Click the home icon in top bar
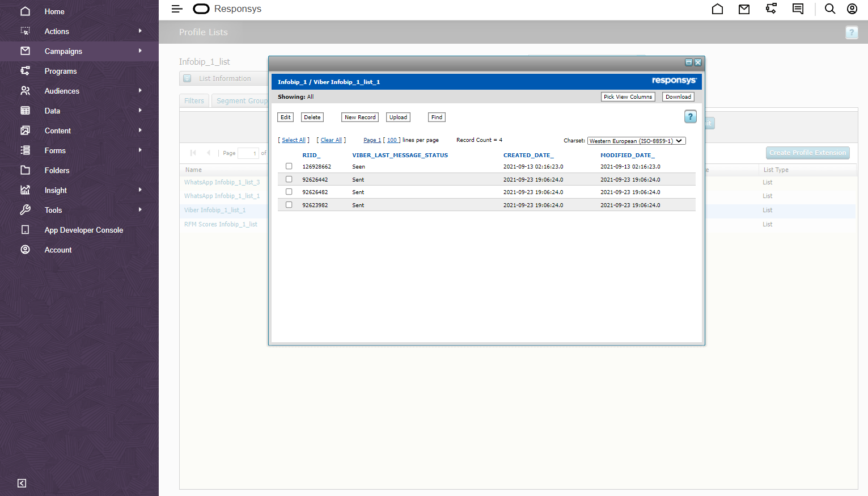The image size is (868, 496). click(x=717, y=9)
